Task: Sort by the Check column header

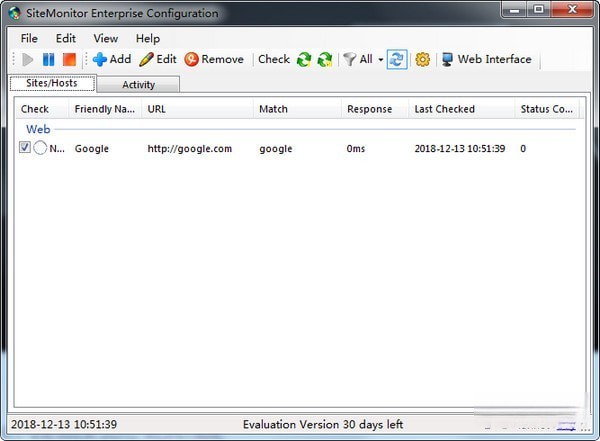Action: pyautogui.click(x=42, y=109)
